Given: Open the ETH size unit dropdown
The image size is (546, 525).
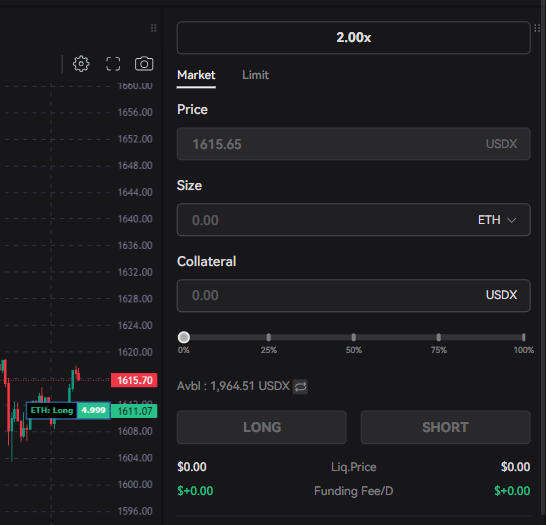Looking at the screenshot, I should tap(497, 220).
